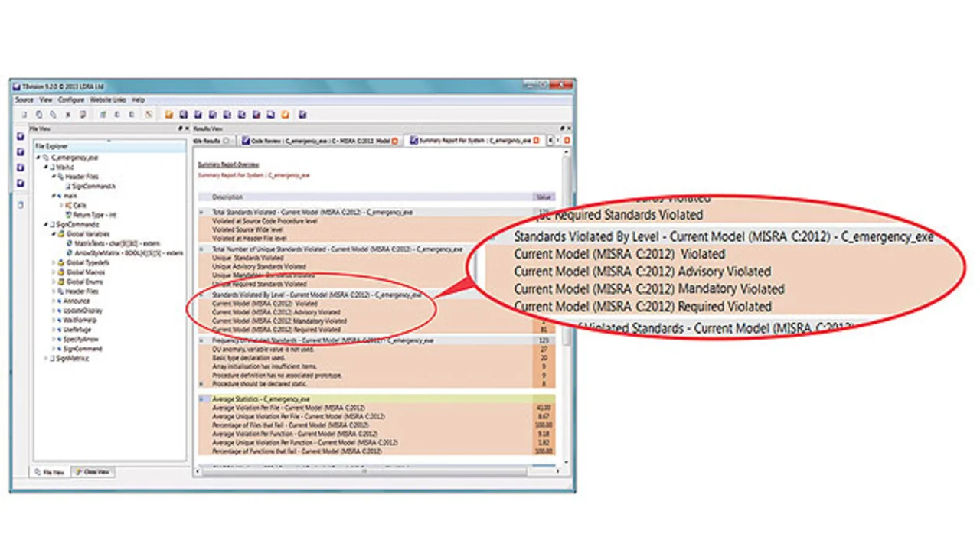Pin the File View panel
Image resolution: width=980 pixels, height=550 pixels.
tap(180, 129)
